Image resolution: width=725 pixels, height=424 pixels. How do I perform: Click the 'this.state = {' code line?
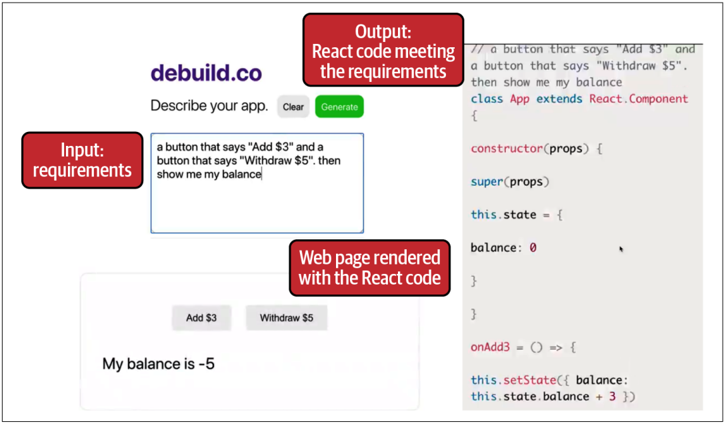coord(516,215)
